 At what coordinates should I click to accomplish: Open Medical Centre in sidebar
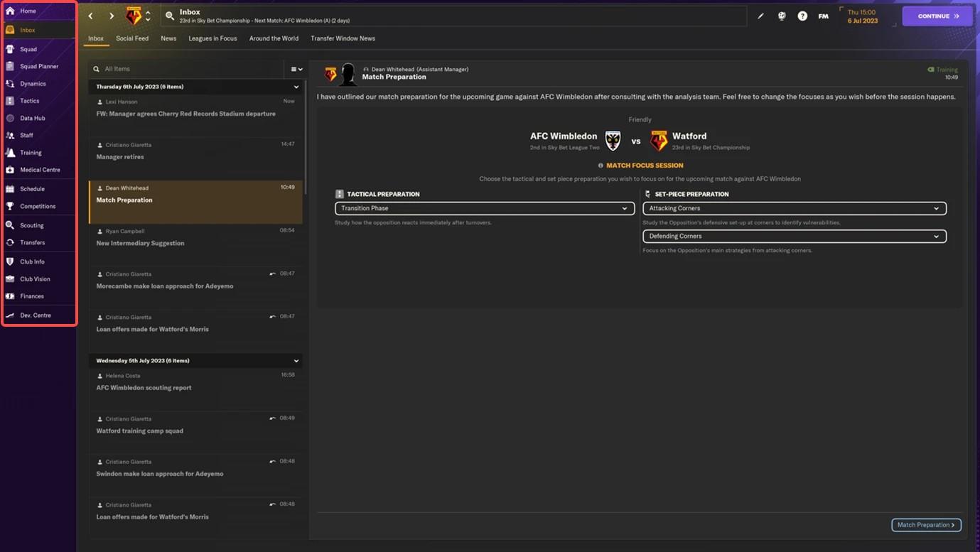pos(39,170)
